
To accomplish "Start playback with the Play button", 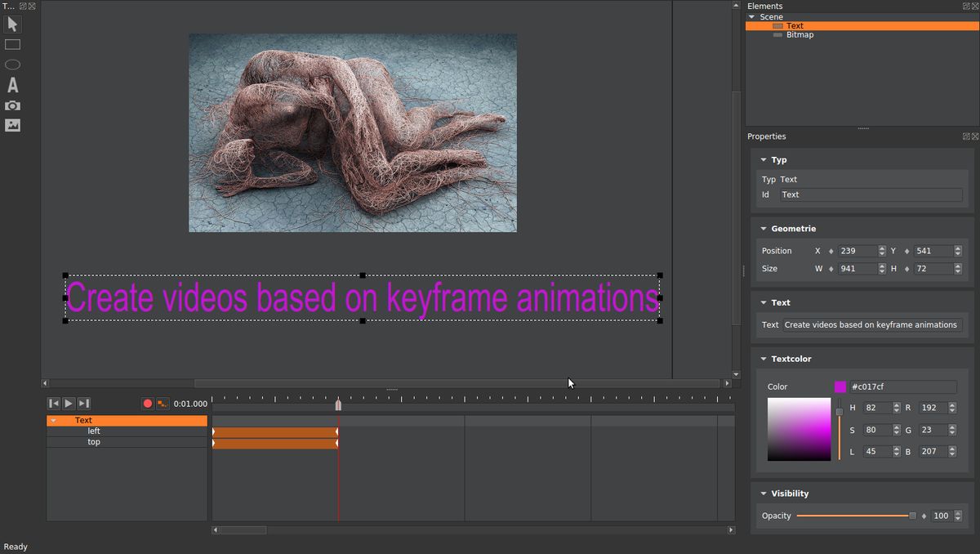I will (x=69, y=403).
